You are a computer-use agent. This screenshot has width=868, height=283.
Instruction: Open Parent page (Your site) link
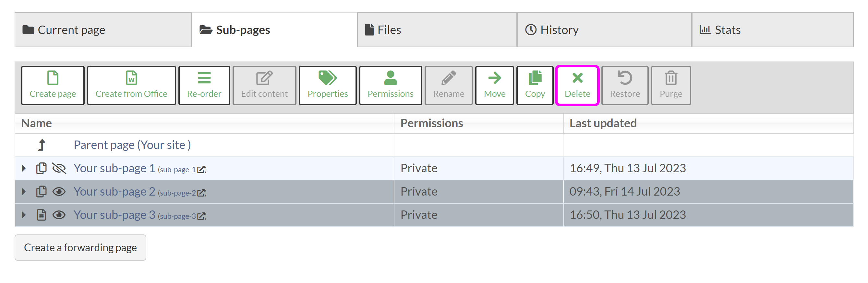(x=132, y=145)
